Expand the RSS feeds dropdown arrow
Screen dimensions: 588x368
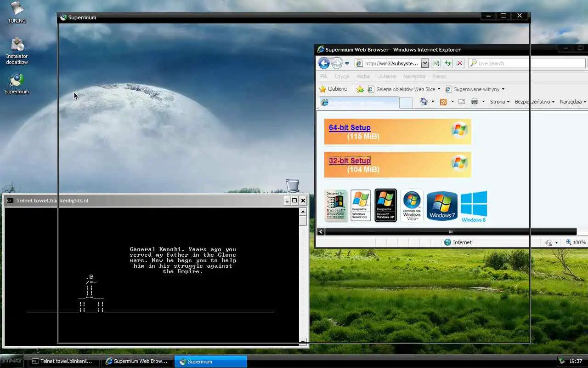click(452, 102)
